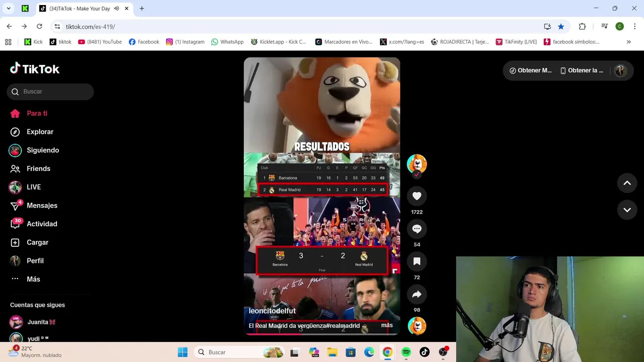Open comments on the leoncitodelfut video
The width and height of the screenshot is (644, 362).
click(x=417, y=229)
